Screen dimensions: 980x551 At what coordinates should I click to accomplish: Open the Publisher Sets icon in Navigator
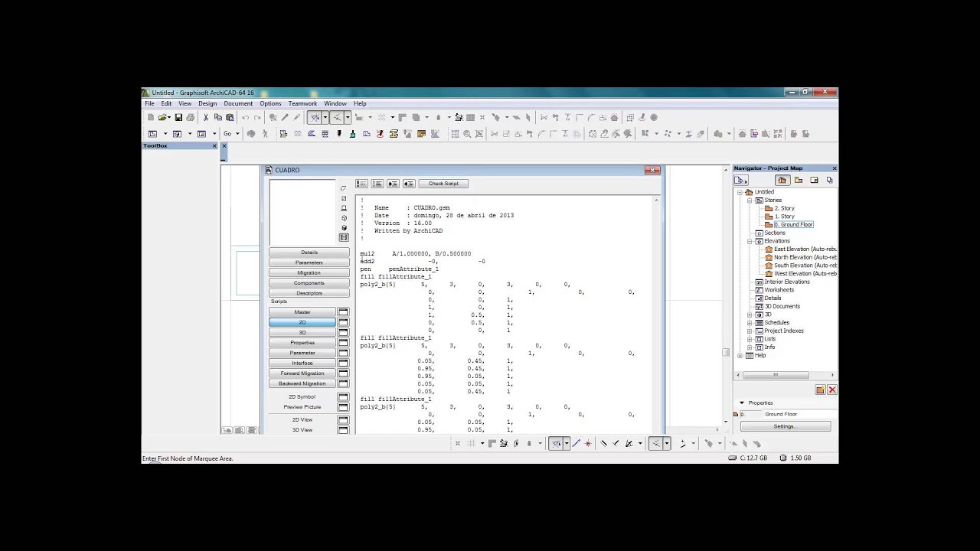point(829,180)
